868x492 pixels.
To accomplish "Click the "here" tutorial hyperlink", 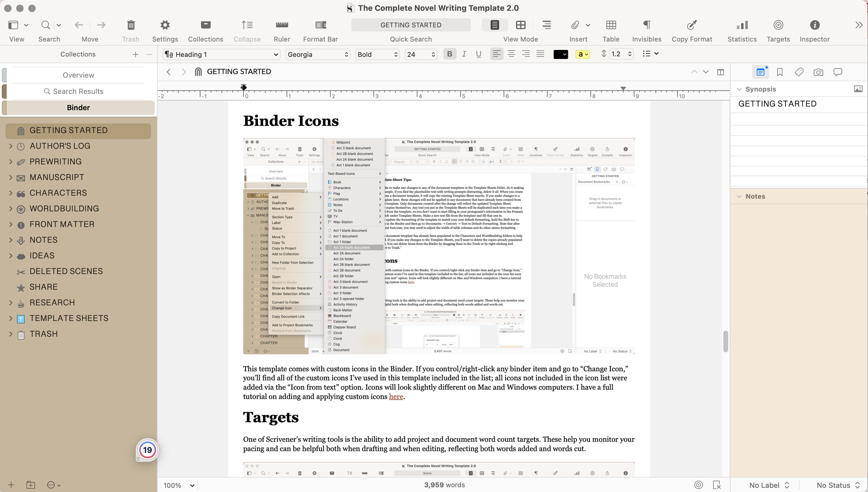I will [396, 397].
